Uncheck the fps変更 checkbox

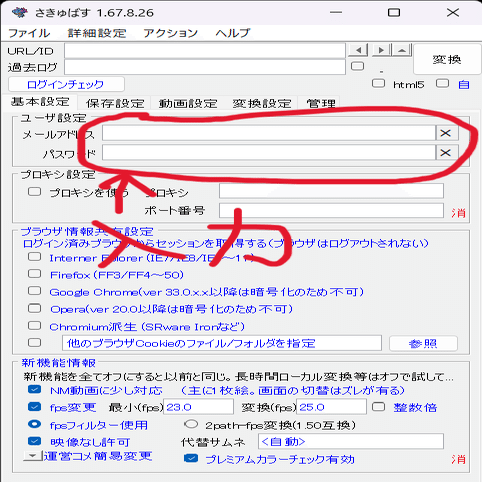[x=34, y=407]
